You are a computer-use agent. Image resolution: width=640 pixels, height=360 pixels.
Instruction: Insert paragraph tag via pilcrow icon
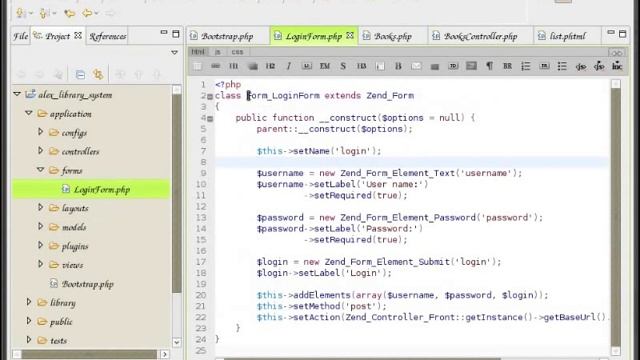[x=489, y=66]
